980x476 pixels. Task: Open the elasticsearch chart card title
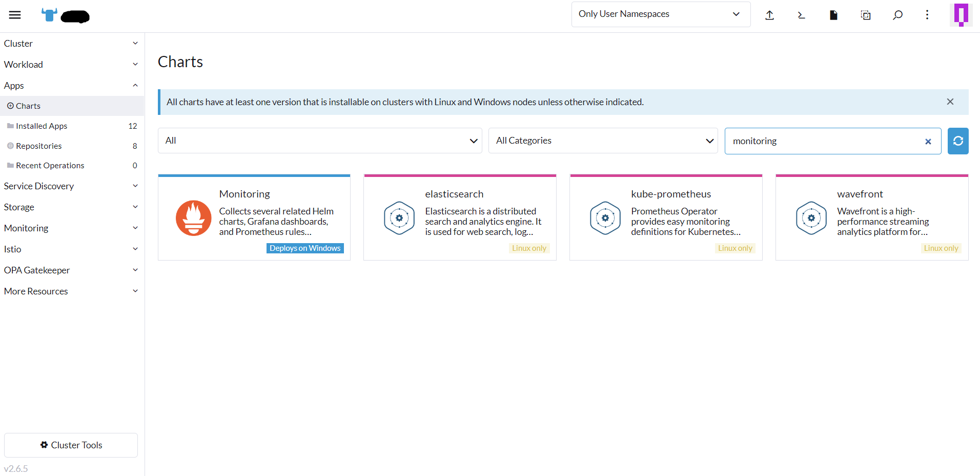454,194
